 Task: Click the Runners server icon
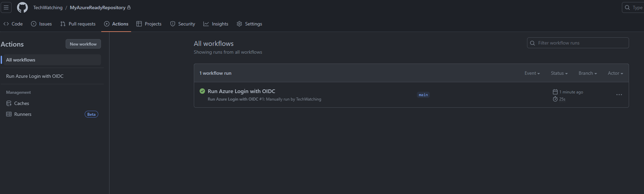(x=9, y=114)
